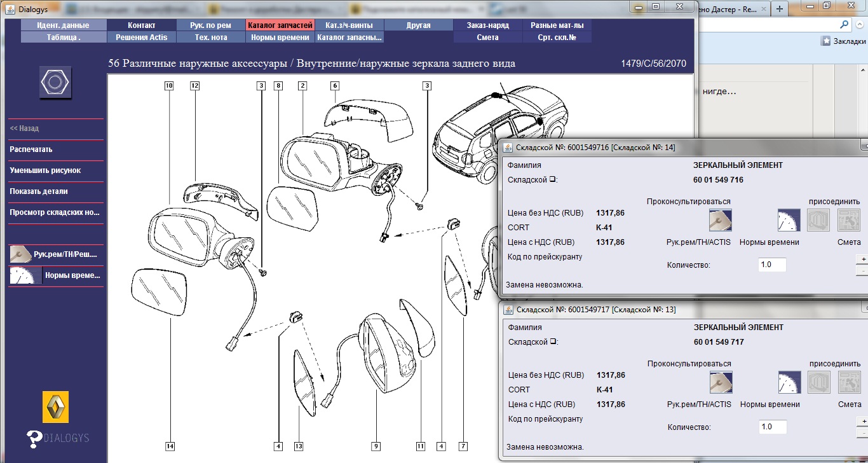Click the yellow Renault diamond logo

pos(55,407)
